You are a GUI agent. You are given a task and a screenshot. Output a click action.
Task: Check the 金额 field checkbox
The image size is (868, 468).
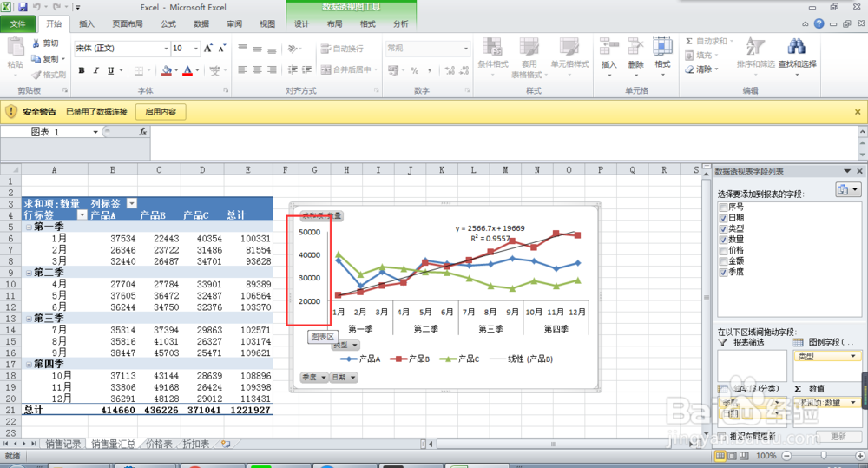[723, 260]
